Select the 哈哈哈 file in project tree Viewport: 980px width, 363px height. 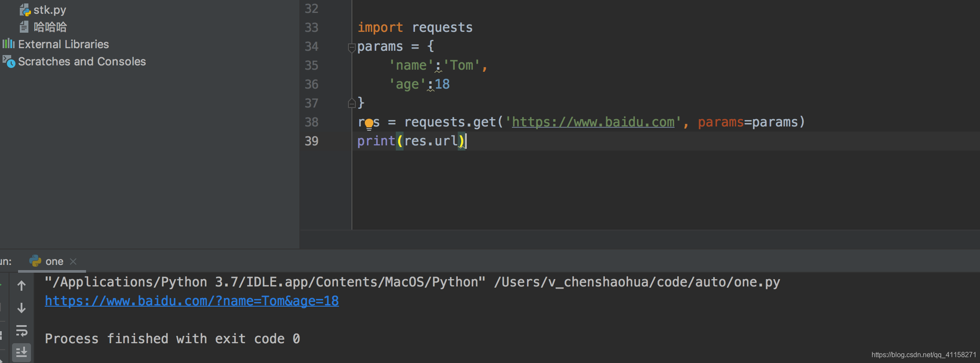tap(50, 27)
